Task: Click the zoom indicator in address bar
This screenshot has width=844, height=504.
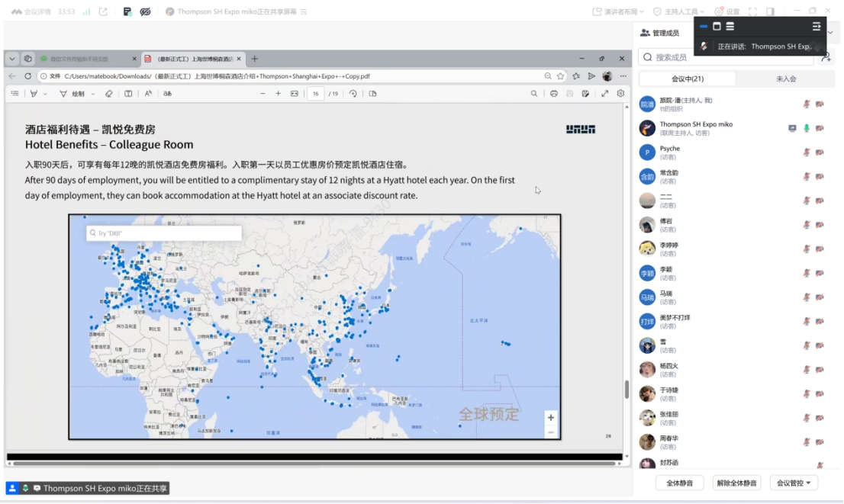Action: 547,76
